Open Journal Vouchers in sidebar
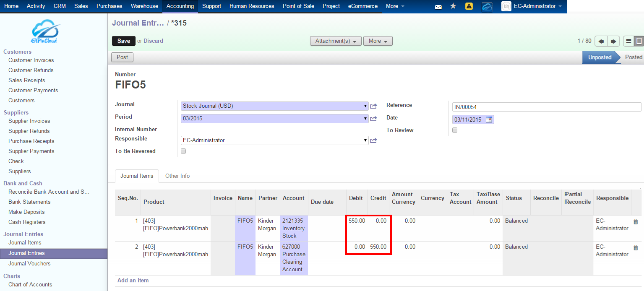644x291 pixels. (x=29, y=264)
